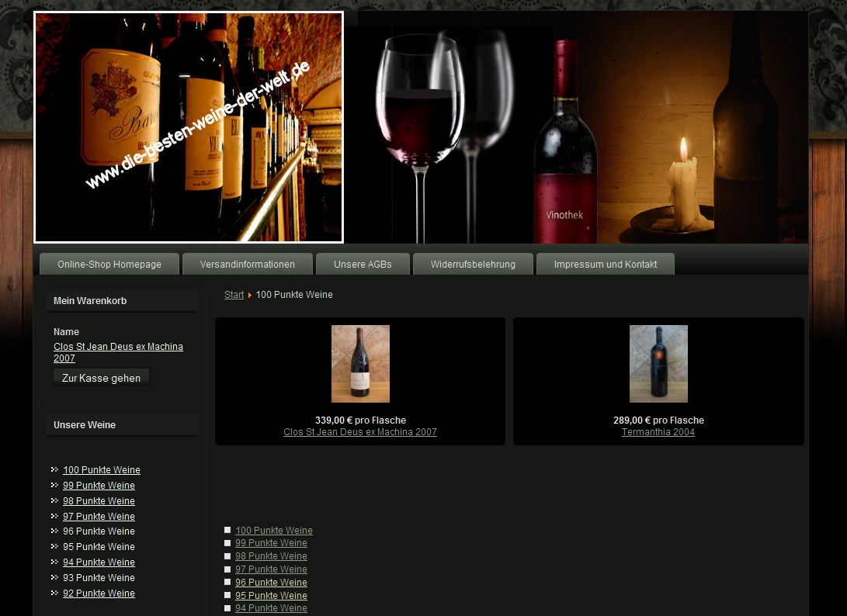Open the Widerrufsbelehrung tab

(x=473, y=264)
